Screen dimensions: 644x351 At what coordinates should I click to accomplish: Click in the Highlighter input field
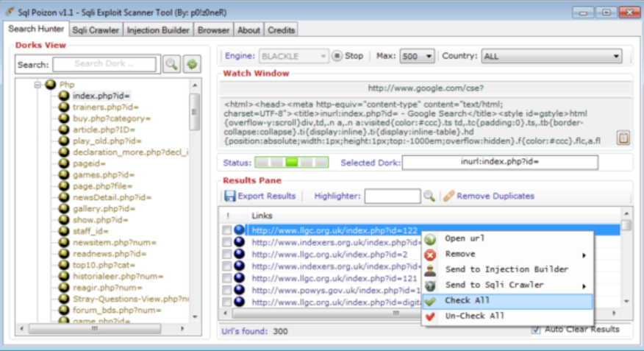[x=393, y=196]
